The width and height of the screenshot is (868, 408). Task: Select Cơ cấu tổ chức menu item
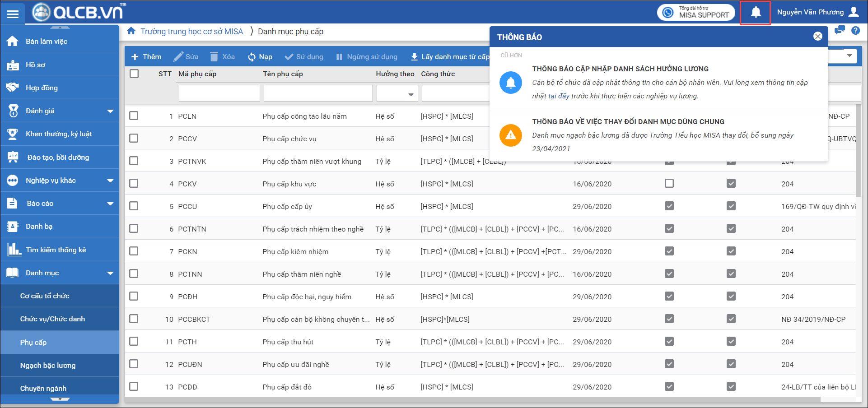(45, 296)
